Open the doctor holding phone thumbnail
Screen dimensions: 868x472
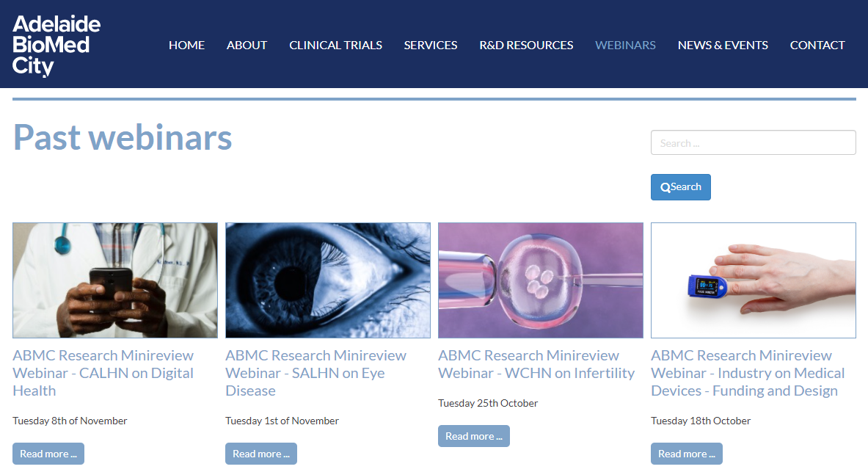(115, 280)
